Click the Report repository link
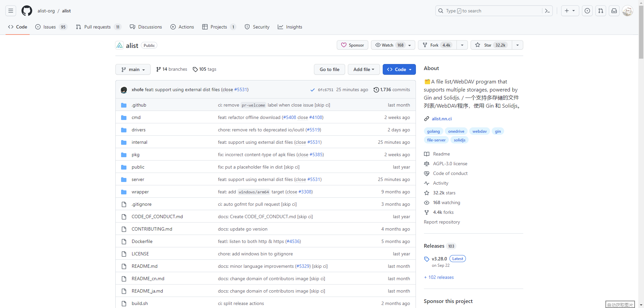Image resolution: width=644 pixels, height=308 pixels. point(442,222)
